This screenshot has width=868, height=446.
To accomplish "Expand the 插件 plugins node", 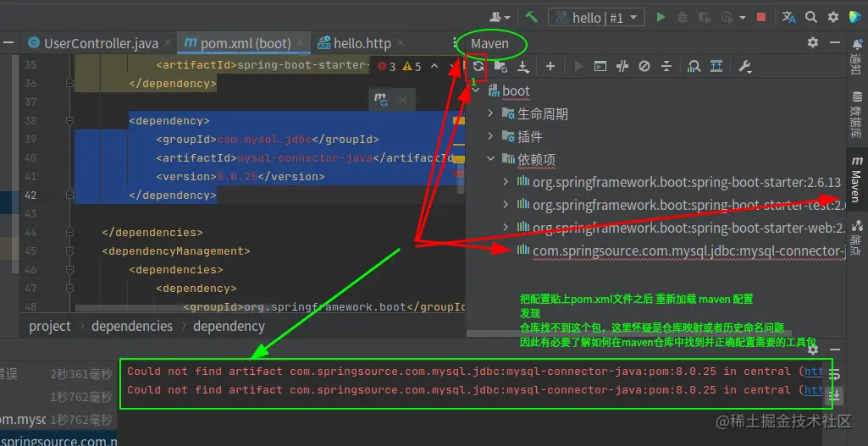I will pos(490,136).
